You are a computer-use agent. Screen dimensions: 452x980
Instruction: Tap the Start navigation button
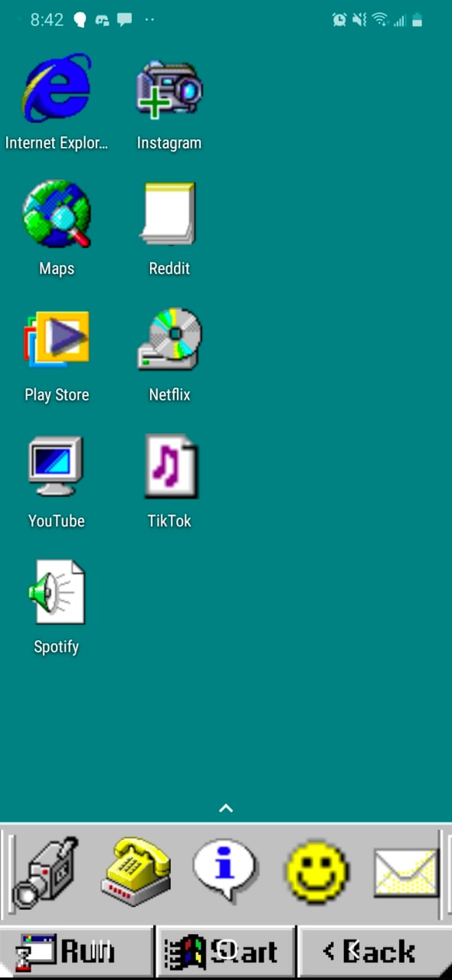[225, 952]
